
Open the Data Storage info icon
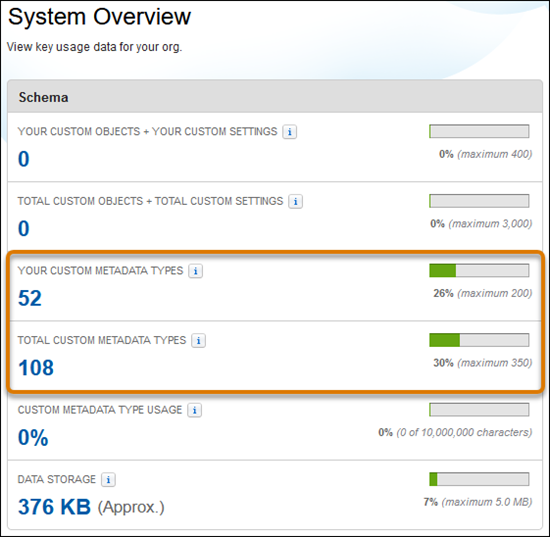point(108,479)
